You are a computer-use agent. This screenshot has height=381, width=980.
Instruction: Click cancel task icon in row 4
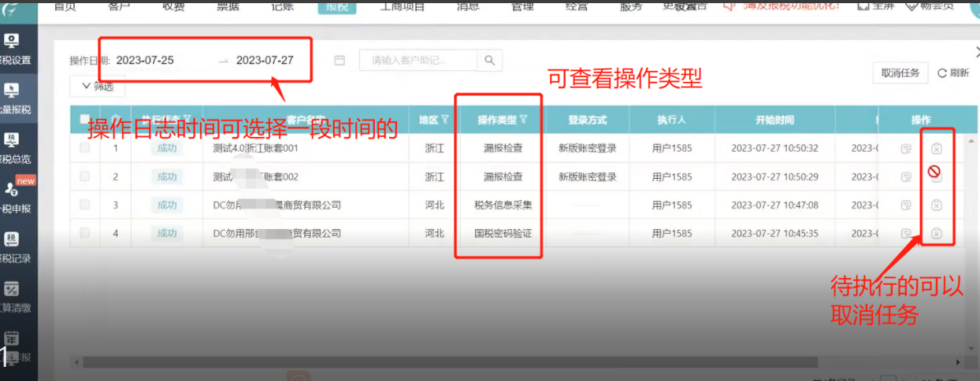(x=937, y=233)
